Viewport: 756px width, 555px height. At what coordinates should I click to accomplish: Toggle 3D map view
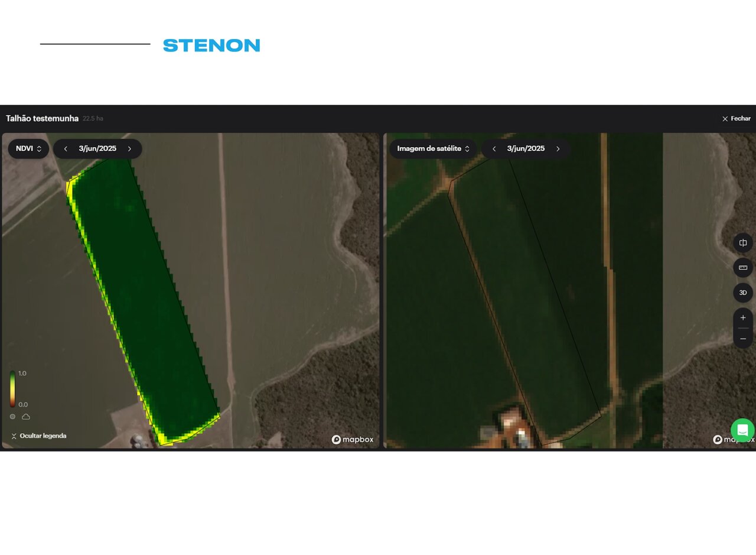(743, 293)
